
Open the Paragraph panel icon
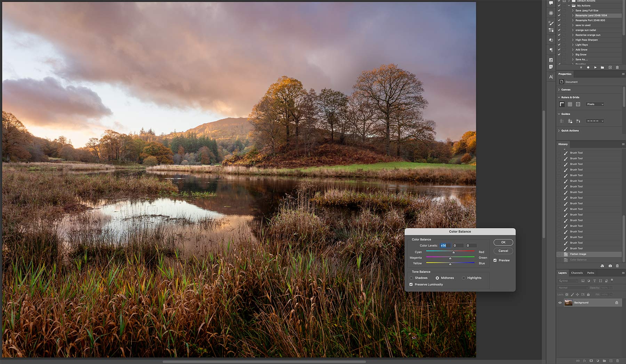[551, 50]
